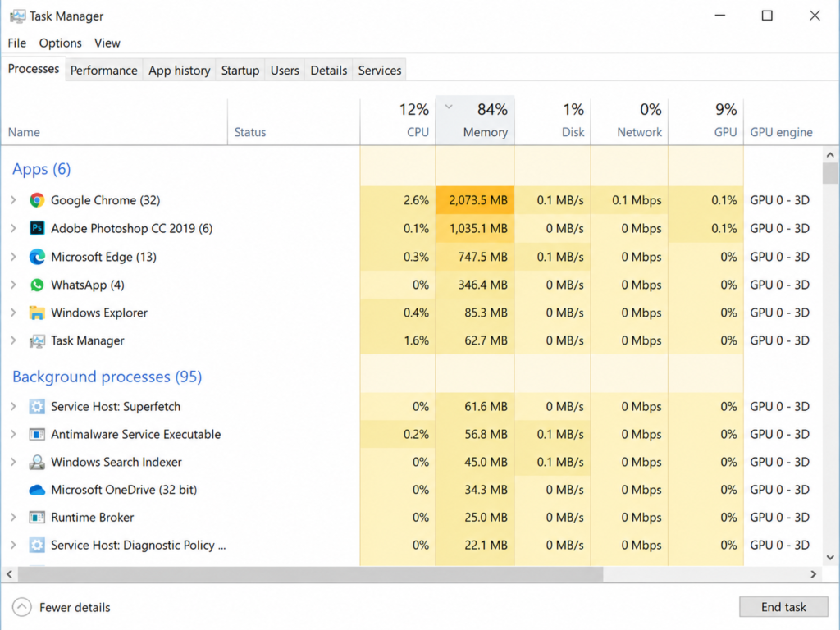Image resolution: width=840 pixels, height=630 pixels.
Task: Click the End task button
Action: coord(783,607)
